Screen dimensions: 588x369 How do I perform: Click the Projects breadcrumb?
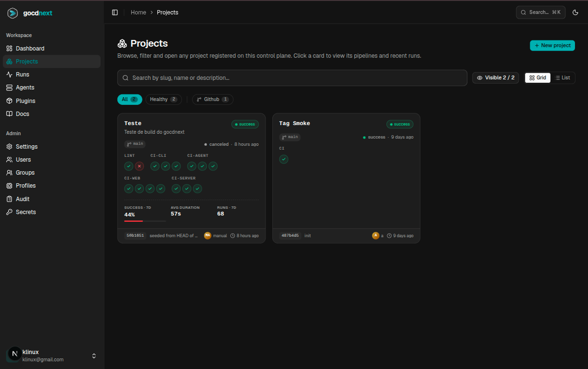pyautogui.click(x=167, y=13)
